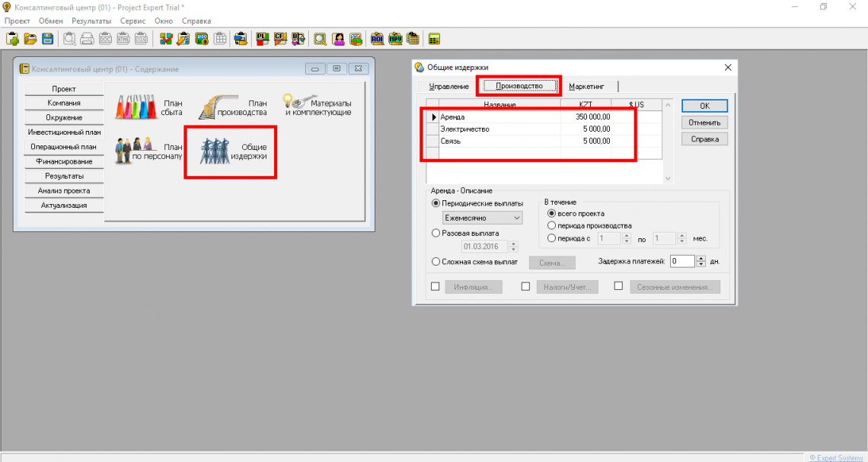Image resolution: width=868 pixels, height=462 pixels.
Task: Click the ROI toolbar icon
Action: (x=377, y=38)
